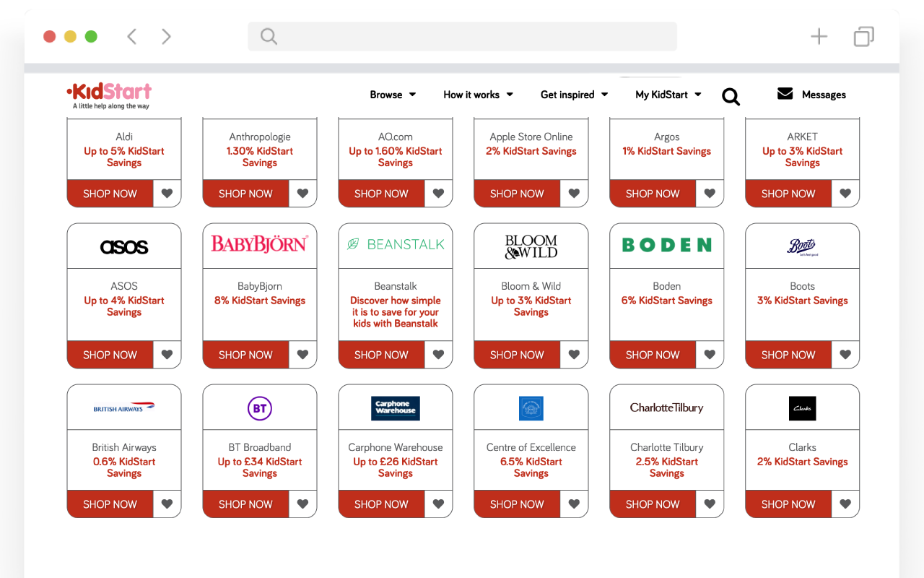Click Shop Now for Beanstalk

pos(381,355)
